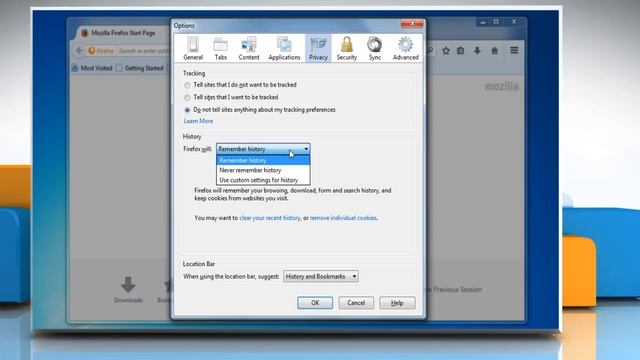
Task: Close the Options dialog
Action: (x=412, y=24)
